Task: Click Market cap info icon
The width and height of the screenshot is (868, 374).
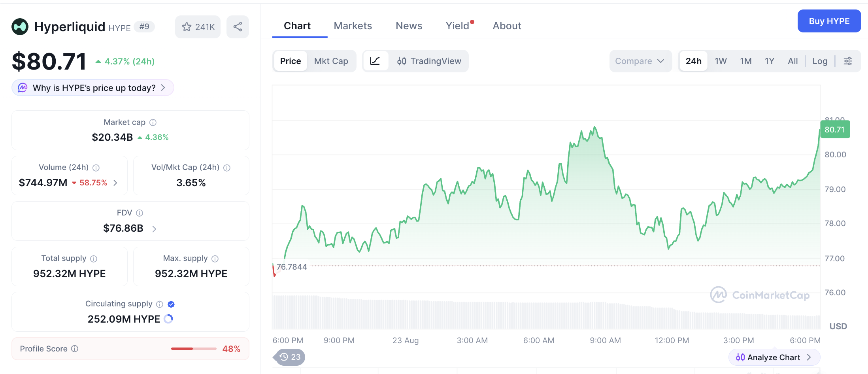Action: (153, 123)
